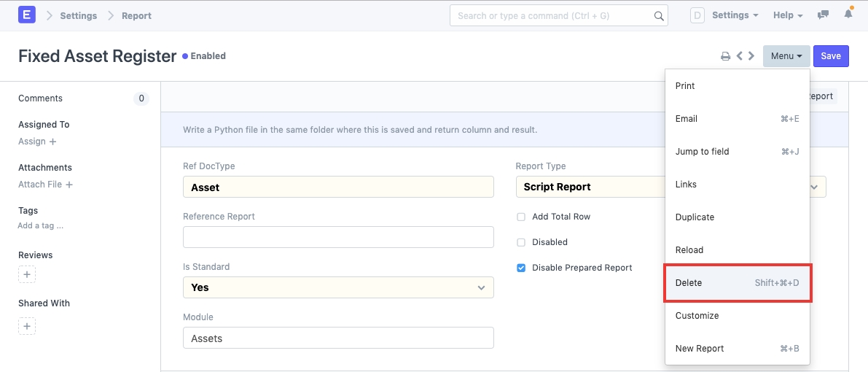
Task: Click the printer icon beside Menu
Action: (725, 56)
